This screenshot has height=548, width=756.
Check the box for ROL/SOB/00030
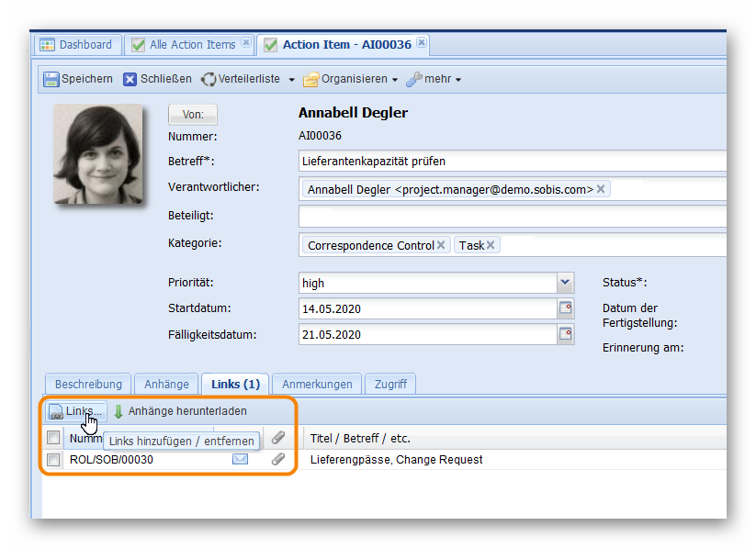pyautogui.click(x=54, y=460)
